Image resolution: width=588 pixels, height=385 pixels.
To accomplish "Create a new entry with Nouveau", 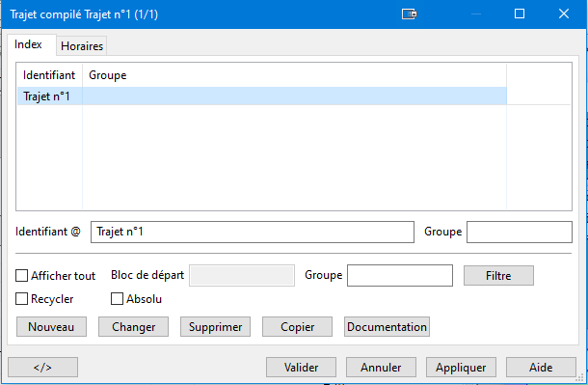I will coord(51,326).
